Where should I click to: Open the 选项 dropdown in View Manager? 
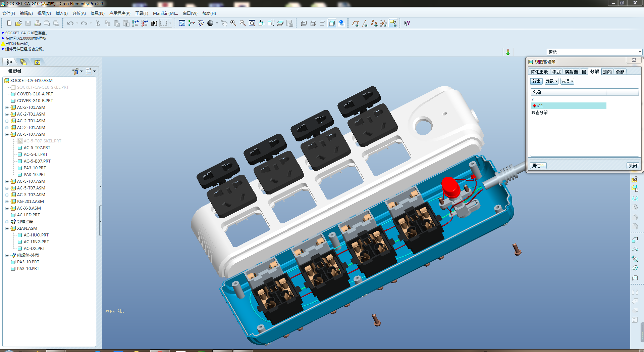click(x=567, y=81)
